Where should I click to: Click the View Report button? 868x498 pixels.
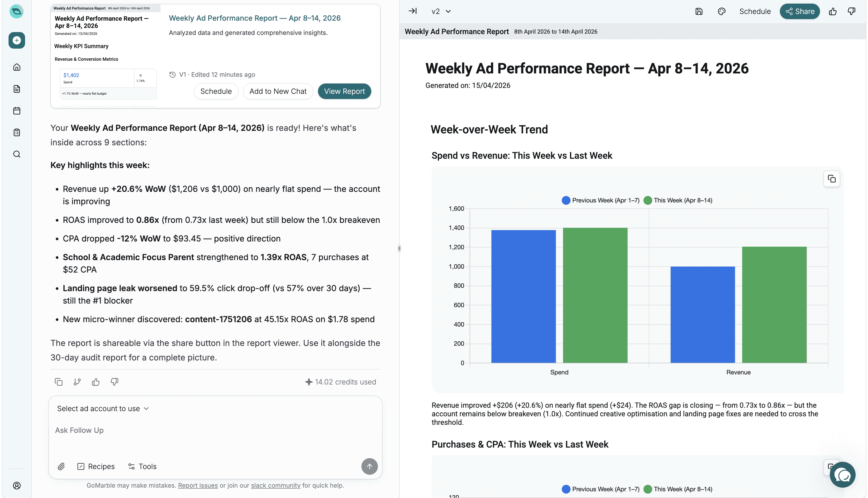point(344,91)
